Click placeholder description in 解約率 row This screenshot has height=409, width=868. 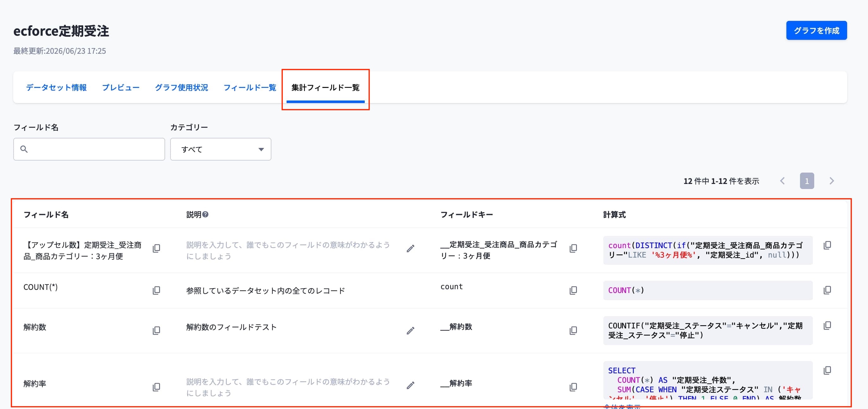(288, 387)
